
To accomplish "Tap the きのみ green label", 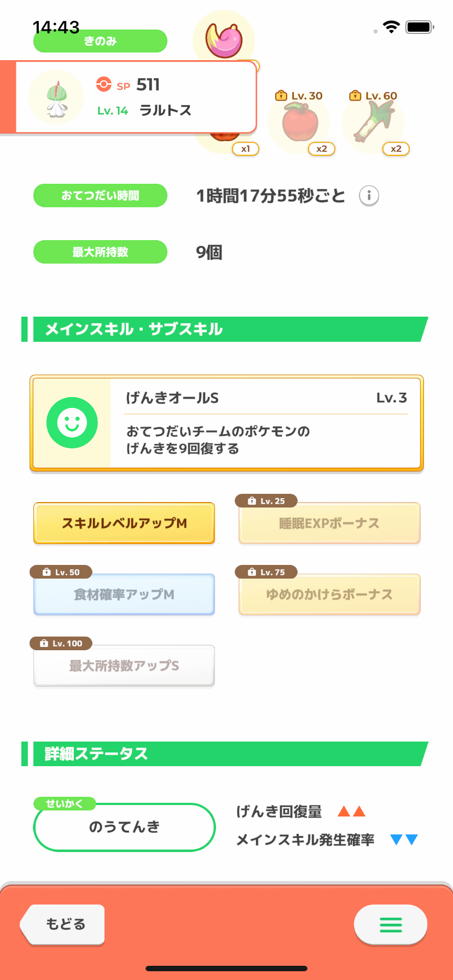I will pos(100,42).
